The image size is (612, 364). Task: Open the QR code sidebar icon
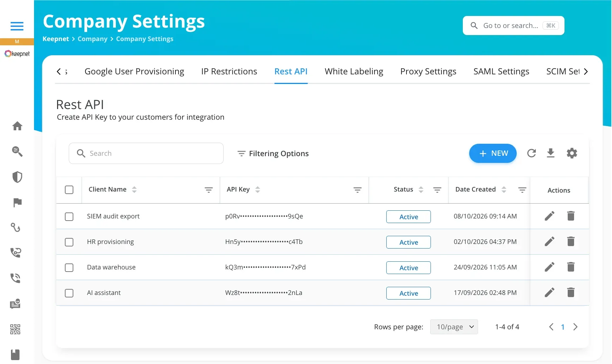coord(15,329)
